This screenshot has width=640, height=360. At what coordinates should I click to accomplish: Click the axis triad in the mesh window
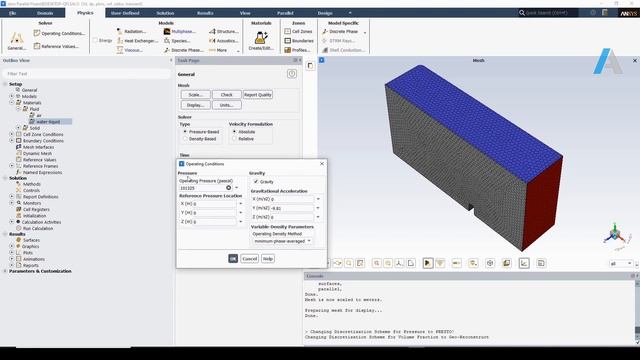615,235
